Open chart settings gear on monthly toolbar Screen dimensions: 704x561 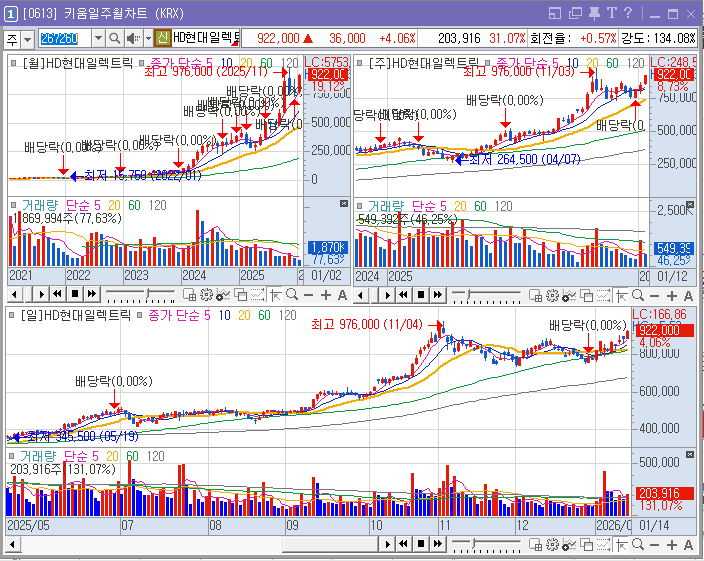coord(206,295)
